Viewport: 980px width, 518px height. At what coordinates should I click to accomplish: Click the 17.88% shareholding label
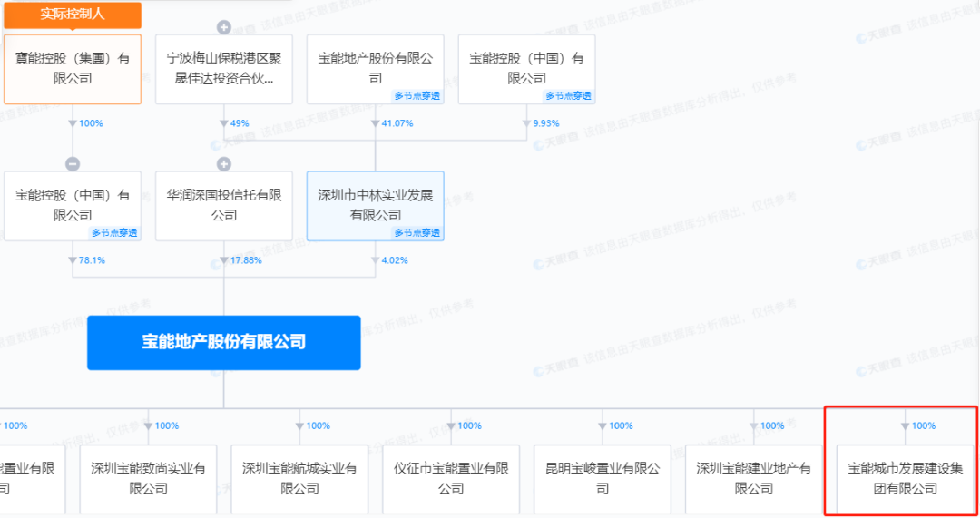pyautogui.click(x=246, y=260)
